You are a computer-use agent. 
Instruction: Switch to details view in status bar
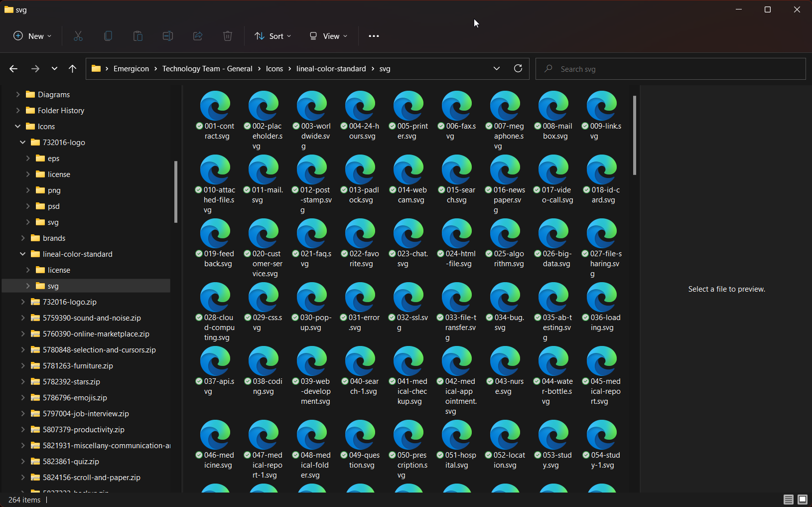(788, 500)
